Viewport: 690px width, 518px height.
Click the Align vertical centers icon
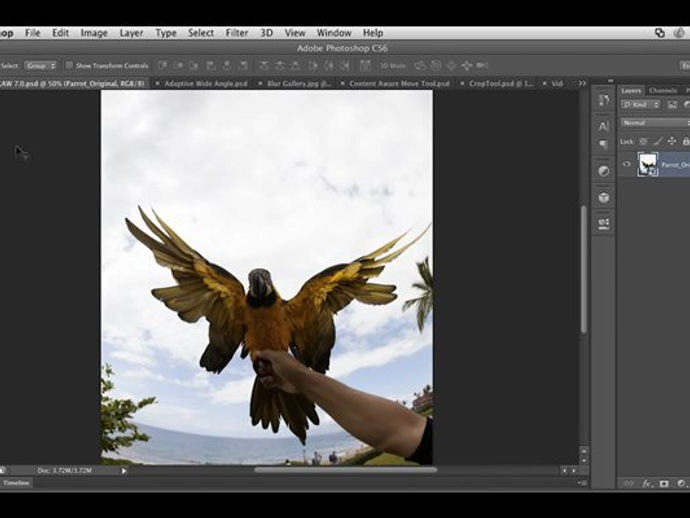coord(179,66)
